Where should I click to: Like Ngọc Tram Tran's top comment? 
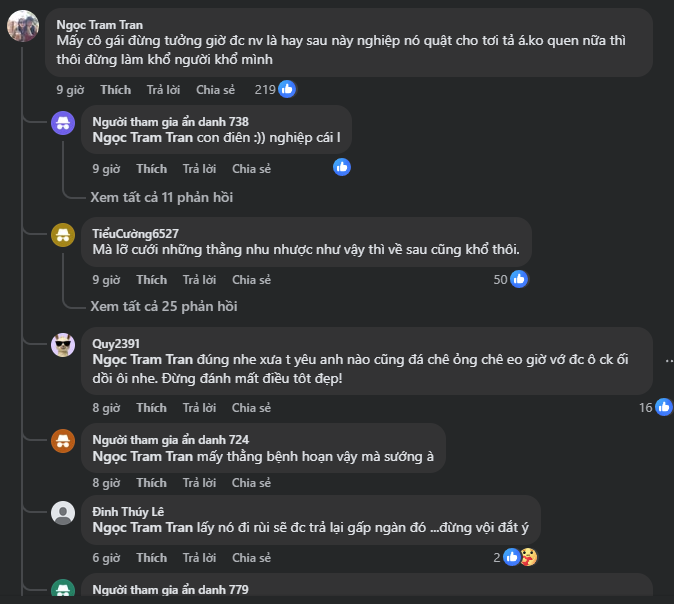[x=115, y=90]
